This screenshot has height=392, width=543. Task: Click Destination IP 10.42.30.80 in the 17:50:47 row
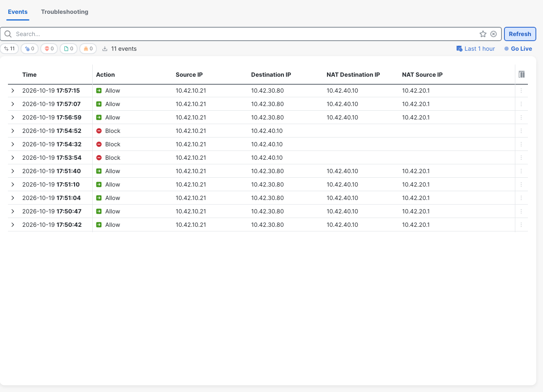pyautogui.click(x=268, y=211)
